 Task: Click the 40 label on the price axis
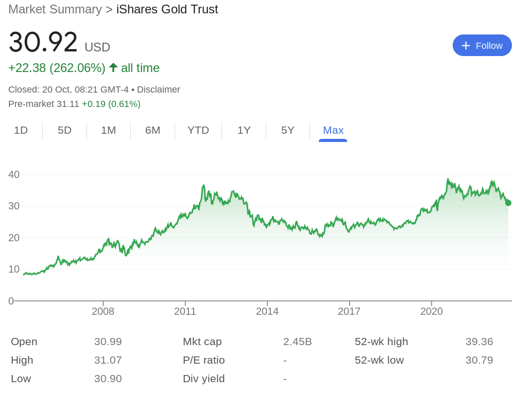pyautogui.click(x=14, y=174)
